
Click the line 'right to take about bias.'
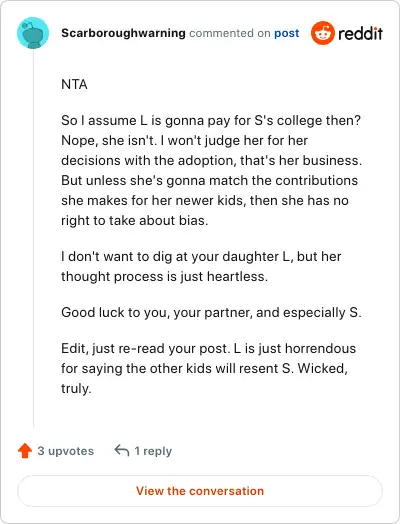click(x=135, y=221)
